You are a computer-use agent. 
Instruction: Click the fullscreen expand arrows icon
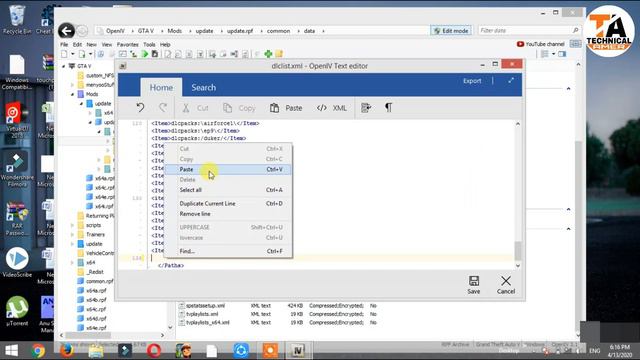(x=511, y=81)
